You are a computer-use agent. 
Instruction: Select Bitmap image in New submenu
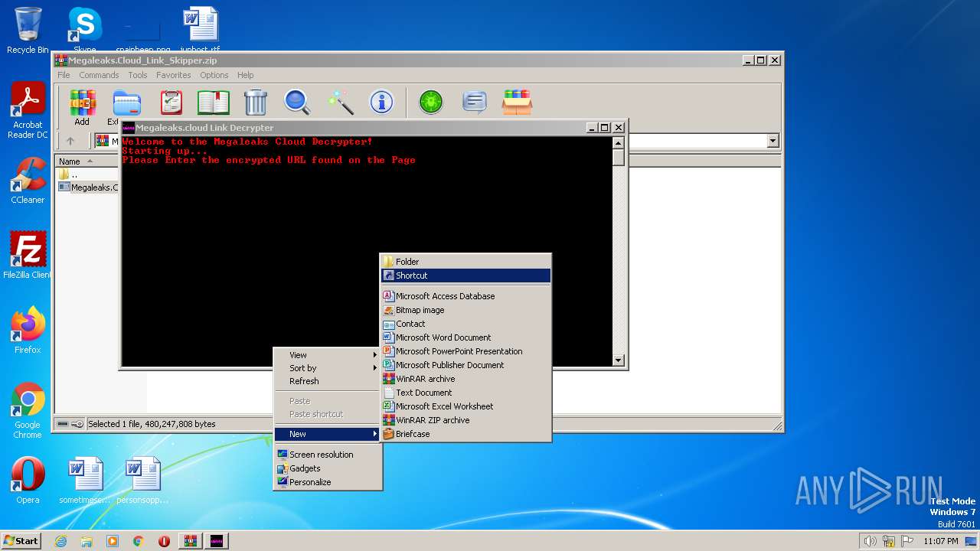[x=465, y=310]
